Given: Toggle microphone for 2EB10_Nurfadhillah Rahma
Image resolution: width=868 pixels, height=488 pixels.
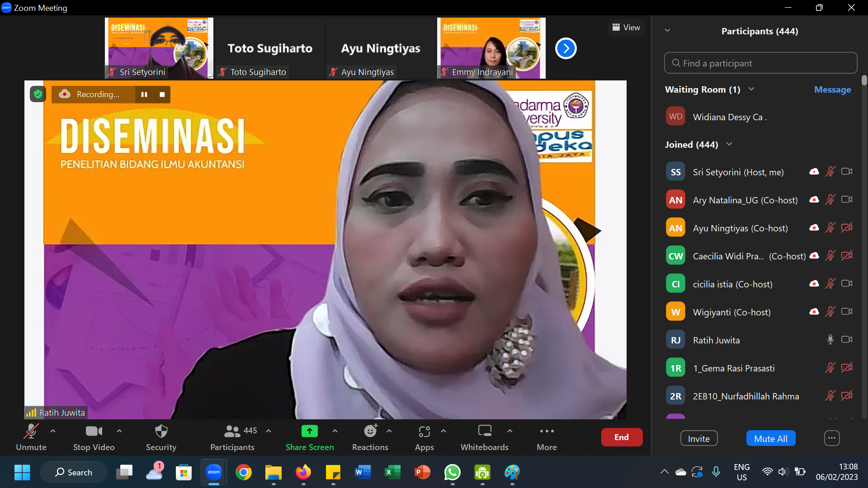Looking at the screenshot, I should (830, 396).
